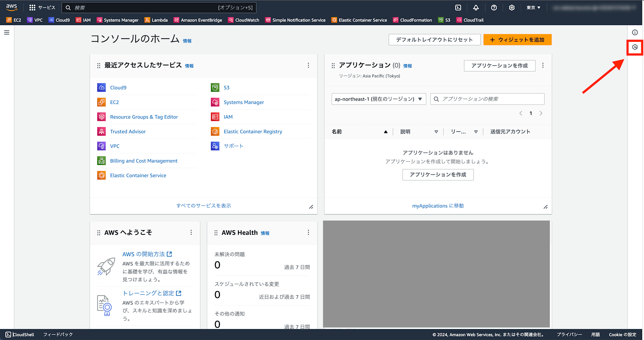644x340 pixels.
Task: Open Elastic Container Service in the recently visited list
Action: point(138,175)
